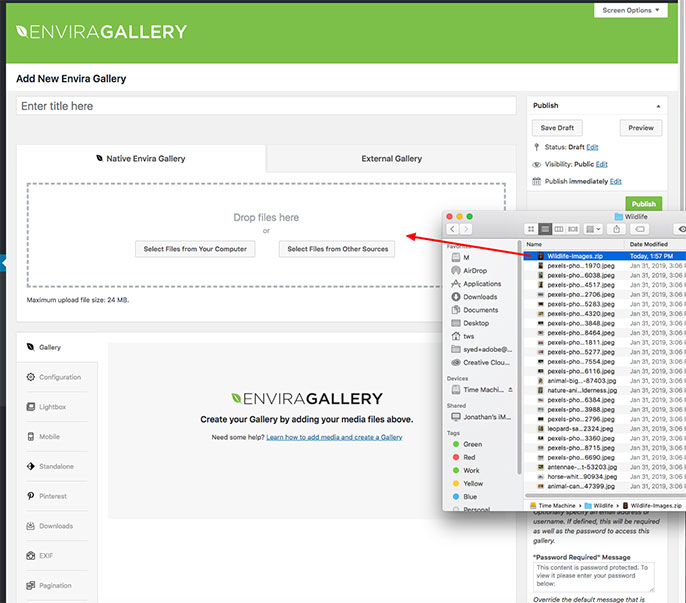Open the Configuration settings tab
The image size is (686, 603).
57,377
